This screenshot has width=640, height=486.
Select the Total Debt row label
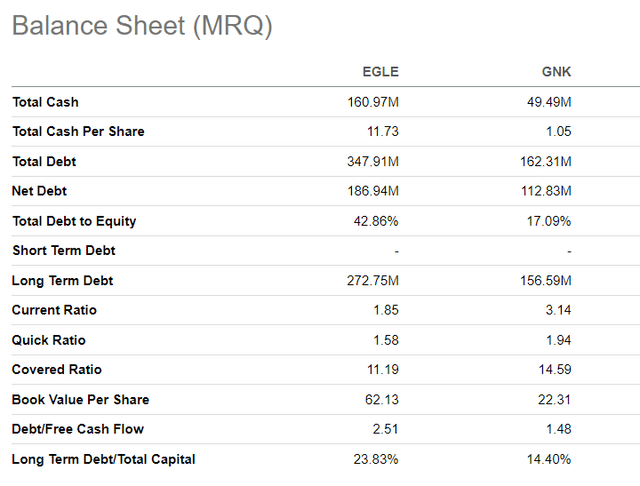click(44, 161)
